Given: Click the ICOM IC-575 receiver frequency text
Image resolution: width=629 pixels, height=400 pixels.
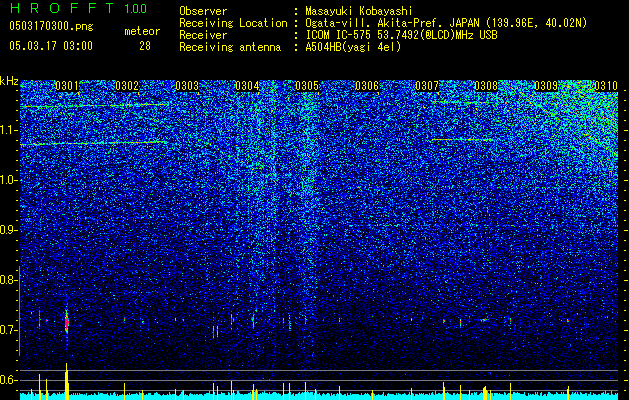Looking at the screenshot, I should 401,35.
